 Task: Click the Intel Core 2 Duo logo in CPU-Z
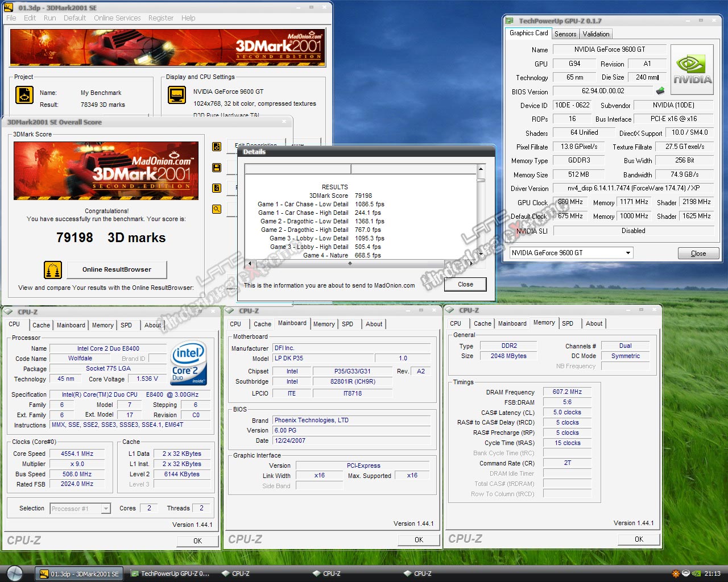(x=189, y=363)
